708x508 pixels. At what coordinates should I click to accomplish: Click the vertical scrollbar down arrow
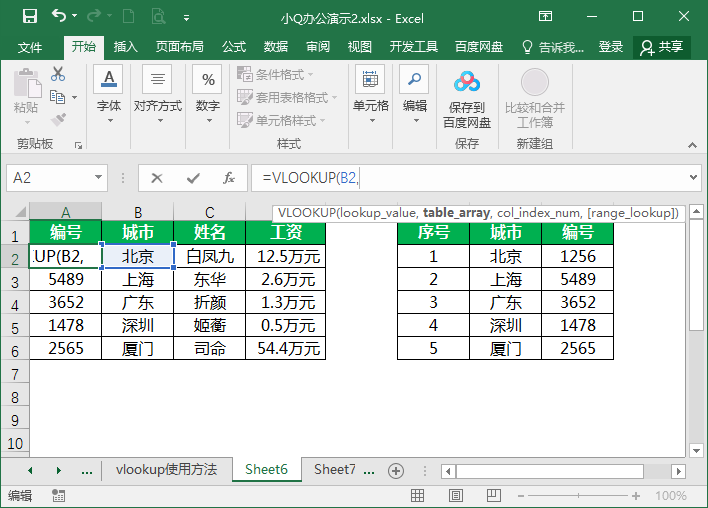pyautogui.click(x=696, y=450)
